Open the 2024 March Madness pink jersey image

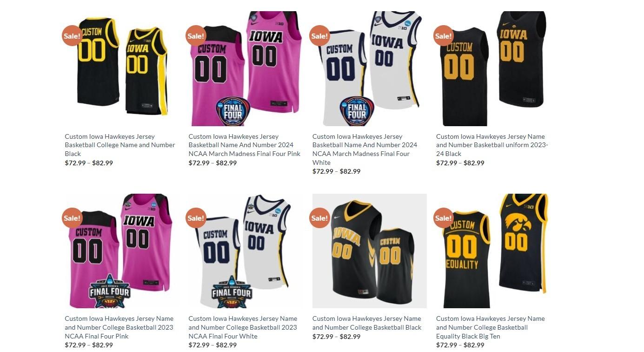[246, 68]
